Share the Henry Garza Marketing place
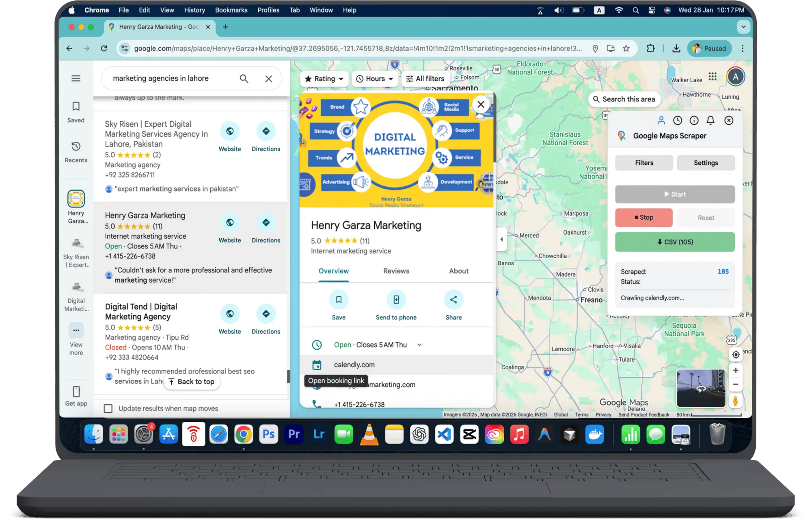This screenshot has width=812, height=520. pos(454,306)
